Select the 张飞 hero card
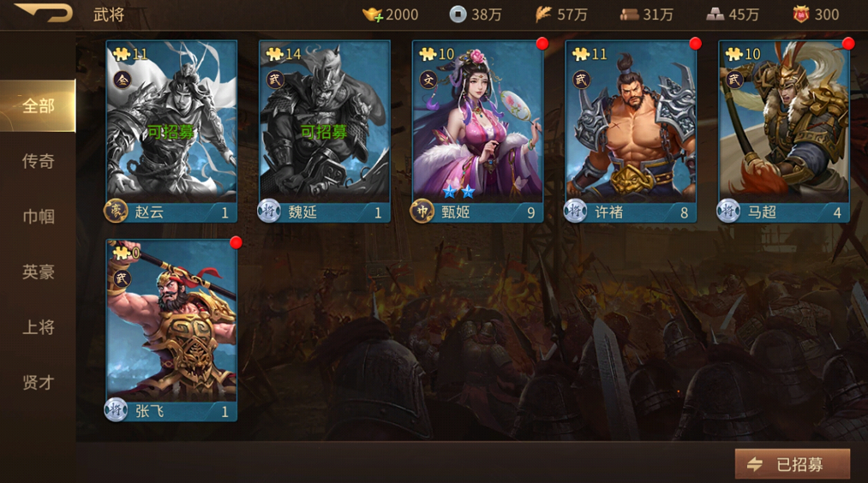Viewport: 868px width, 483px height. click(x=171, y=331)
